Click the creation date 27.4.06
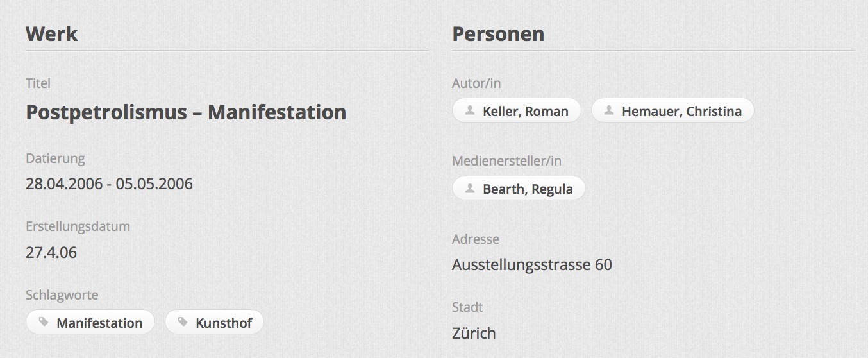The height and width of the screenshot is (358, 868). coord(51,252)
